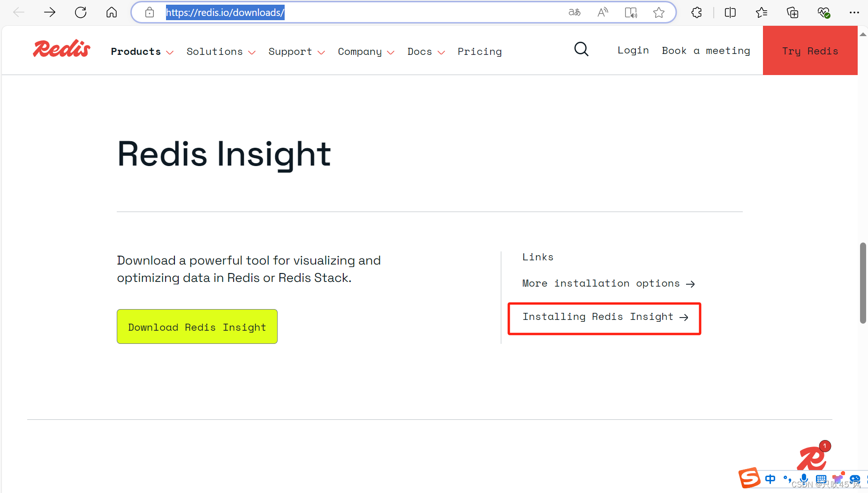View site info via lock icon
The height and width of the screenshot is (493, 868).
[150, 12]
